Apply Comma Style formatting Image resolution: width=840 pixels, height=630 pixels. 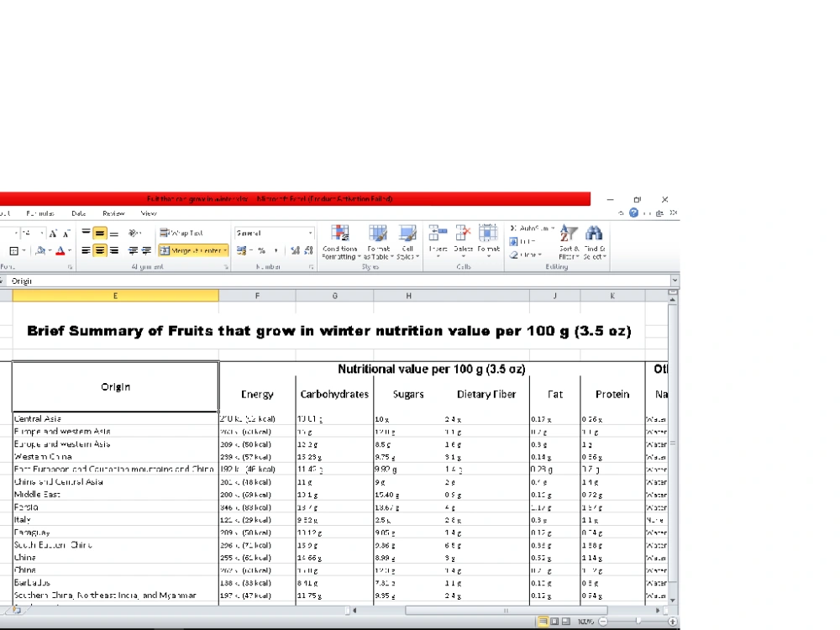point(276,250)
